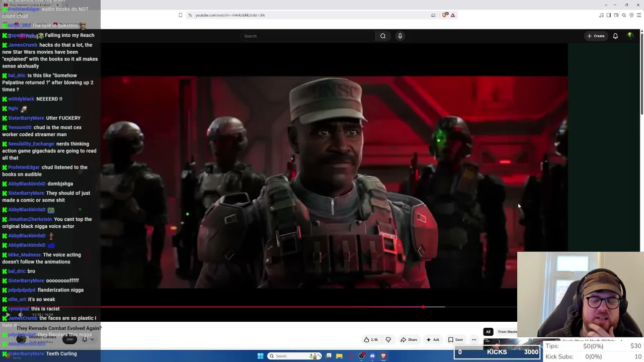Click the cast/picture icon in address bar
644x362 pixels.
pos(433,15)
